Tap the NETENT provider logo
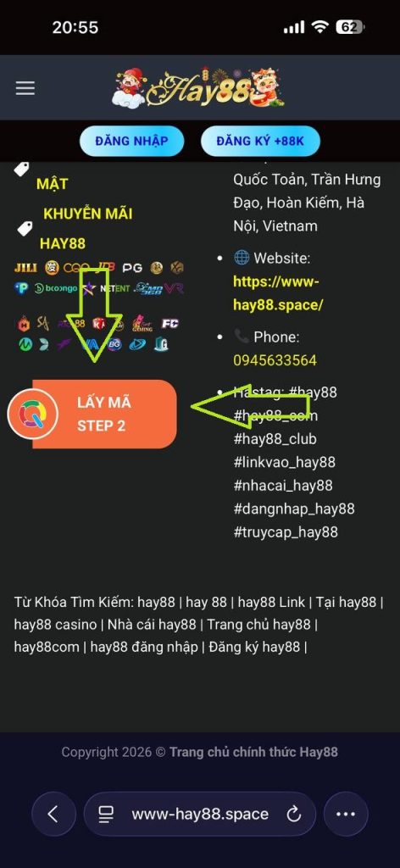The width and height of the screenshot is (400, 868). (x=114, y=288)
